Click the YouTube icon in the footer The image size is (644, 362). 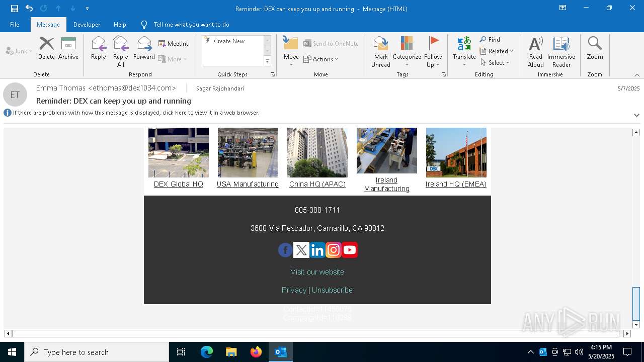(x=350, y=250)
